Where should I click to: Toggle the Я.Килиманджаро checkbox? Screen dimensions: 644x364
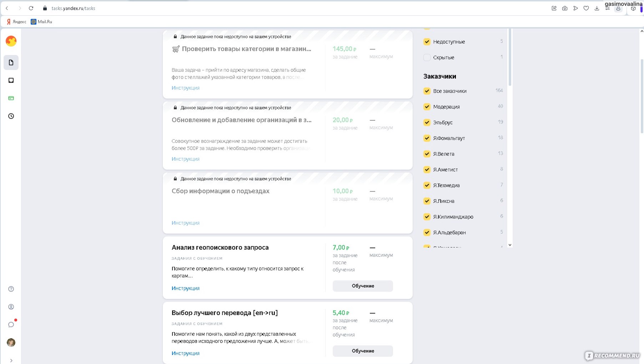pos(427,217)
